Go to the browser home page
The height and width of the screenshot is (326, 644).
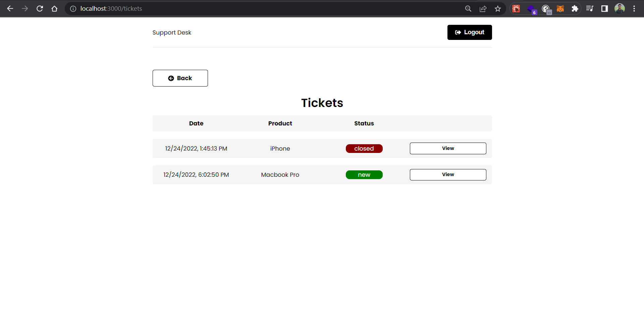[x=54, y=9]
